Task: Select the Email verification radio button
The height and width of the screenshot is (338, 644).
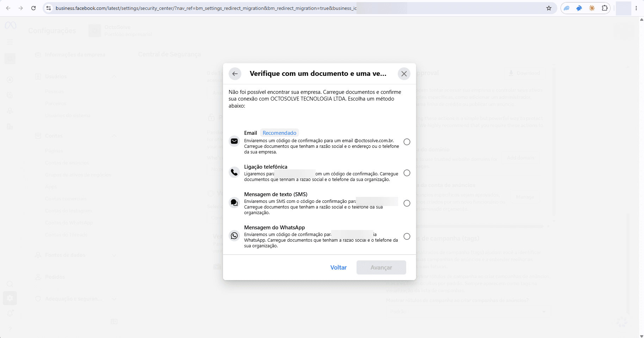Action: click(x=407, y=142)
